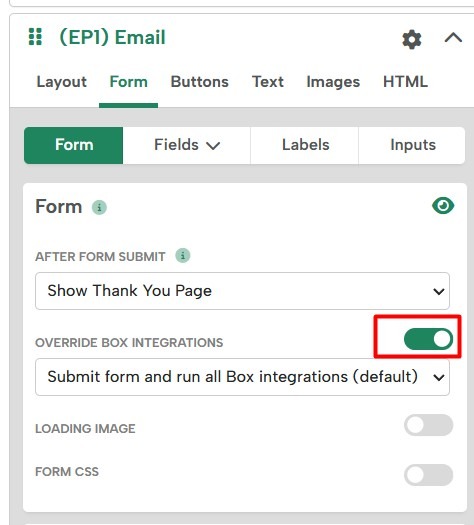Enable the Loading Image toggle

tap(428, 425)
